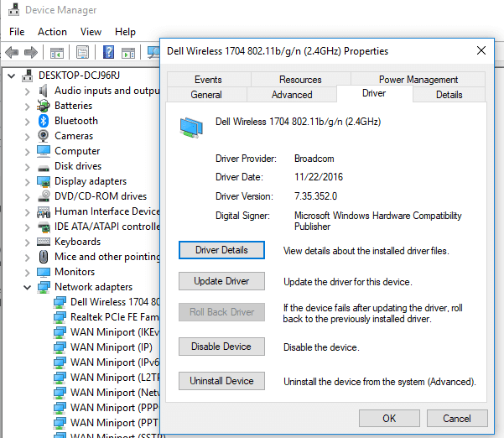504x438 pixels.
Task: Click the Update Driver button
Action: tap(221, 281)
